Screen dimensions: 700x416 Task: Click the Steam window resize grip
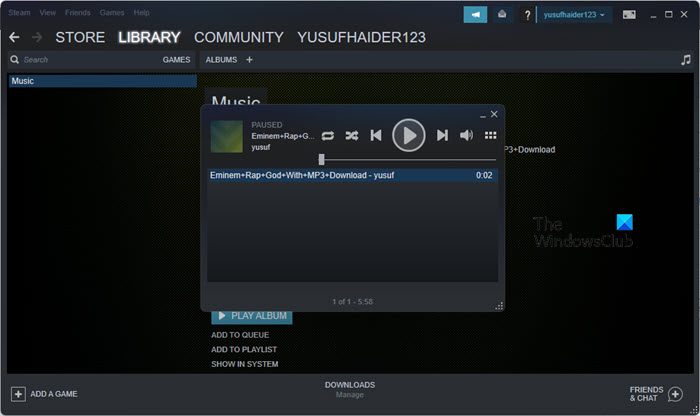coord(694,410)
